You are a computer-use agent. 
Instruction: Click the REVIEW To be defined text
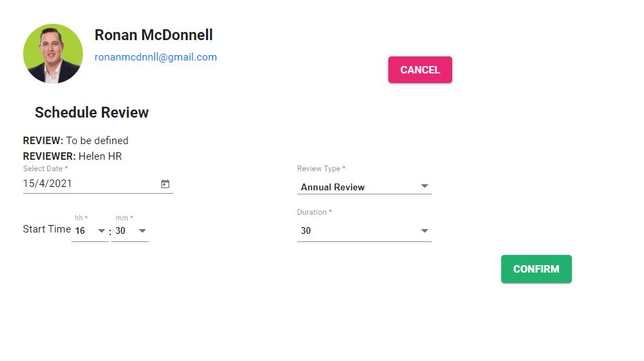click(75, 141)
